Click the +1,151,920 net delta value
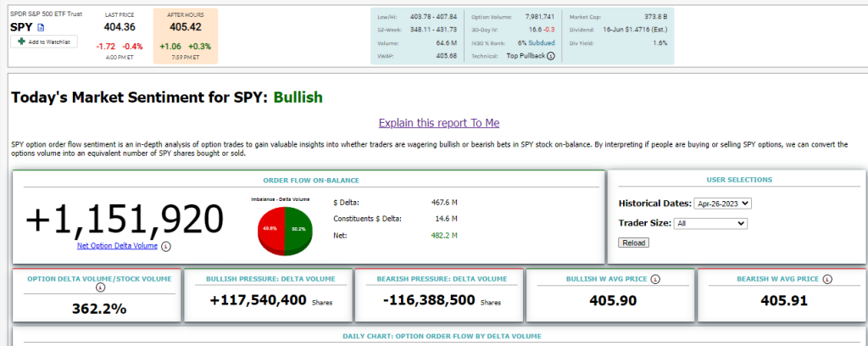The image size is (868, 346). click(125, 220)
